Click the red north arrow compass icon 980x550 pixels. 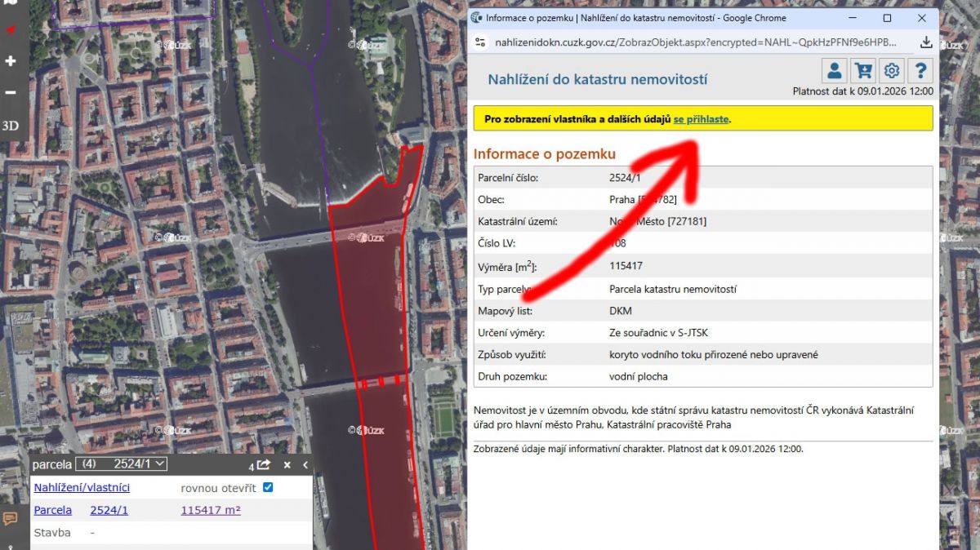click(11, 30)
